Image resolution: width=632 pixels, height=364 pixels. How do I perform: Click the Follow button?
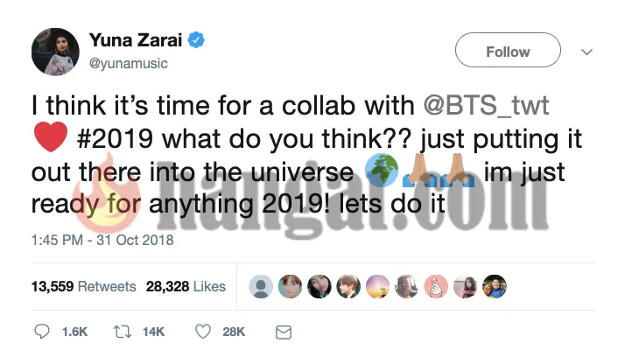(x=508, y=52)
